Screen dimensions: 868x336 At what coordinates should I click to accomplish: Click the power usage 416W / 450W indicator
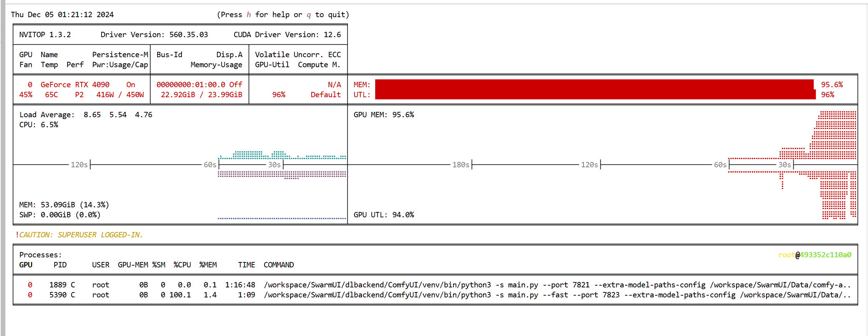point(120,95)
